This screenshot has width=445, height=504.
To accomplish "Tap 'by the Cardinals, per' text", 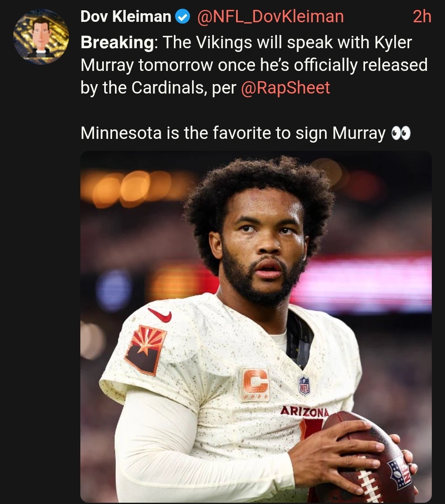I will 159,88.
